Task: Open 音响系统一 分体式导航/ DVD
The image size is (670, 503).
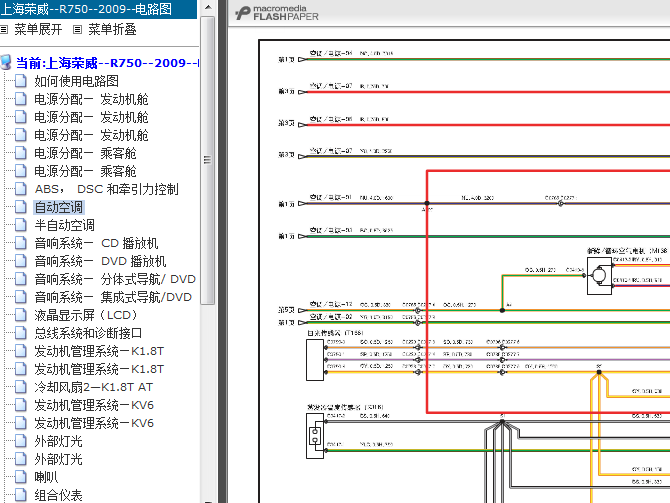Action: coord(115,279)
